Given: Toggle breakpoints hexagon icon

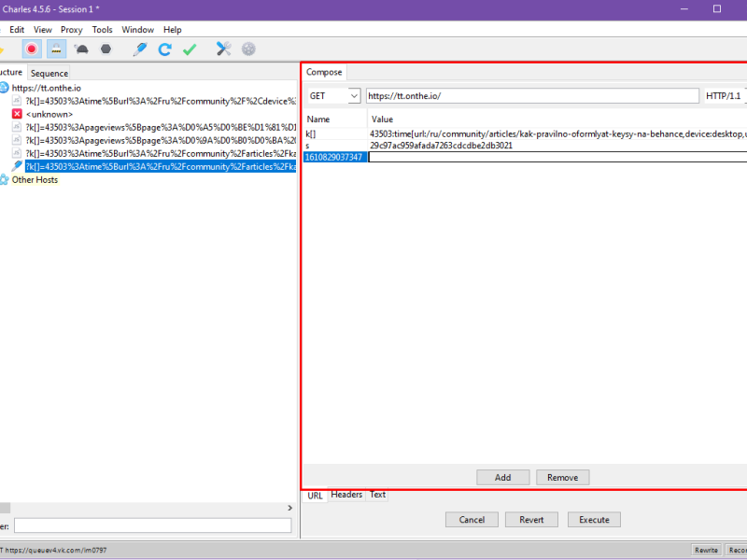Looking at the screenshot, I should 106,49.
